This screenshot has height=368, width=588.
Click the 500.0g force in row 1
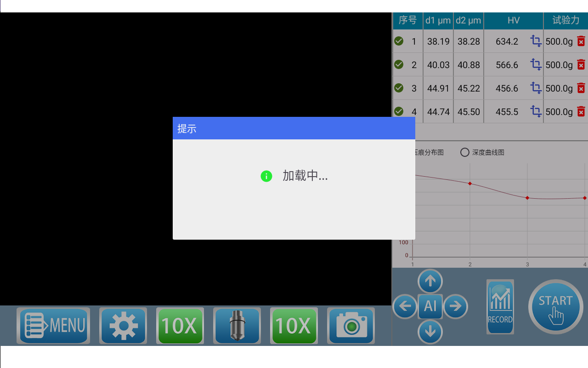[559, 41]
